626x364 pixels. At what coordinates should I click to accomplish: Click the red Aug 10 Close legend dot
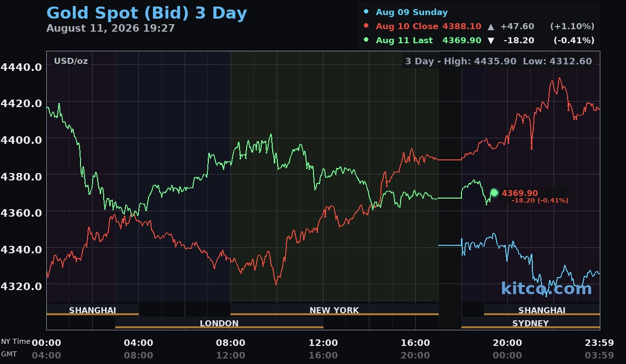coord(366,26)
